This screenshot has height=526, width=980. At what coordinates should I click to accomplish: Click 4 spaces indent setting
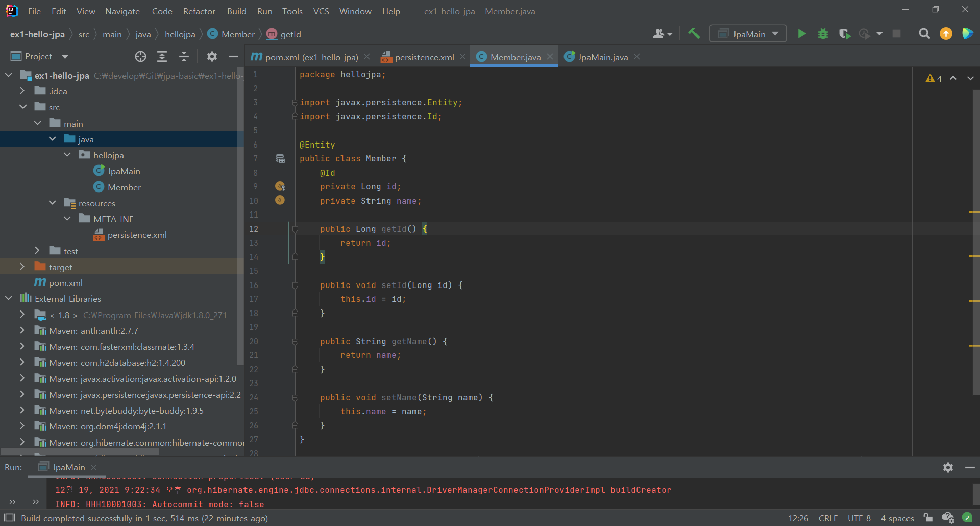pos(897,518)
